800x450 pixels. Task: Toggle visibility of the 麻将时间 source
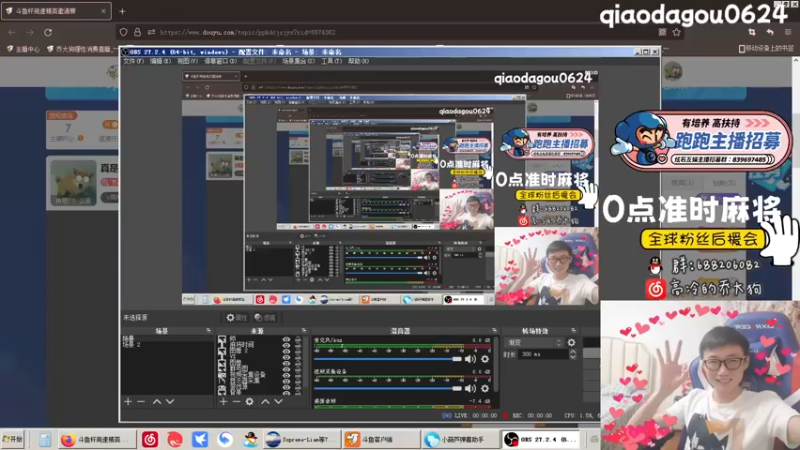point(286,345)
